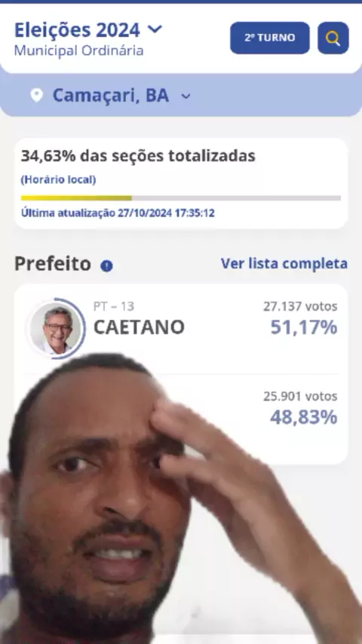362x644 pixels.
Task: Click the Municipal Ordinária subtitle
Action: [79, 51]
